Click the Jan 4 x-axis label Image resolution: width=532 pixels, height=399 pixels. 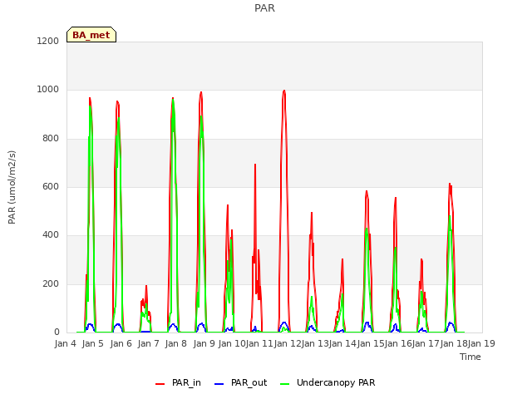65,343
